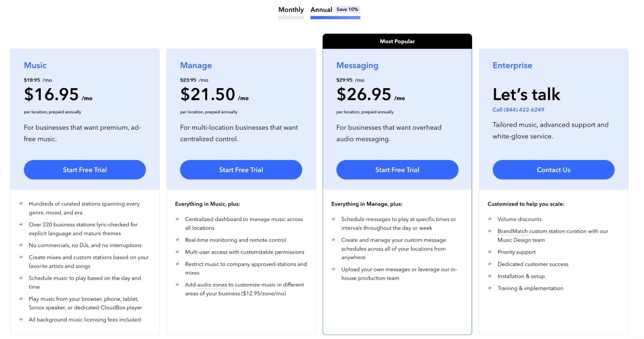Open the BrandMatch tooltip link
Viewport: 644px width, 339px height.
pos(512,231)
